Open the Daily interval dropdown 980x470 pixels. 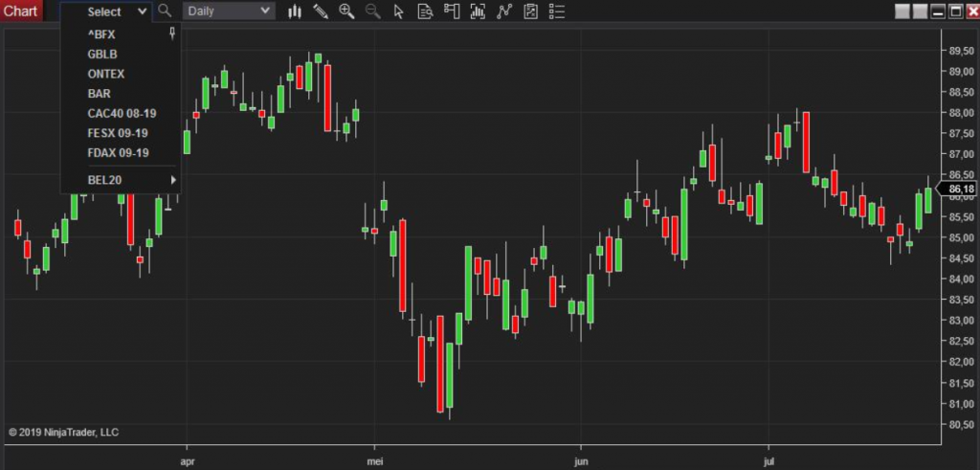pyautogui.click(x=229, y=11)
